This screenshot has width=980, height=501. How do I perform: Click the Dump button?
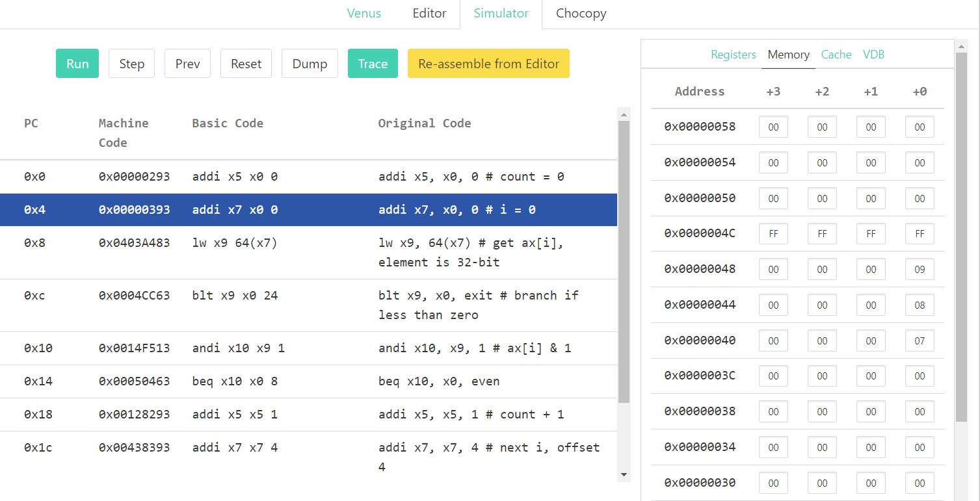310,64
